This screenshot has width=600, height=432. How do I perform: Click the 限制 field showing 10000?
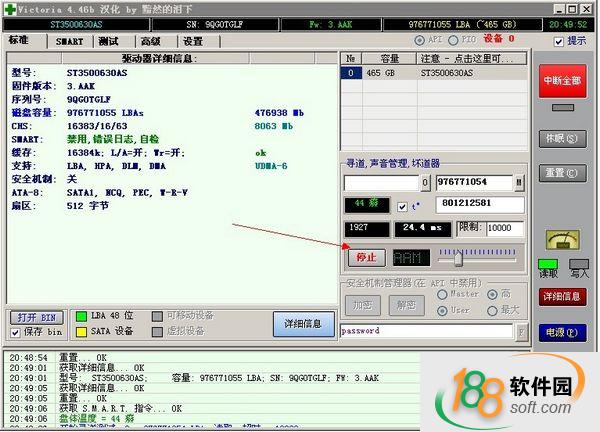point(505,228)
